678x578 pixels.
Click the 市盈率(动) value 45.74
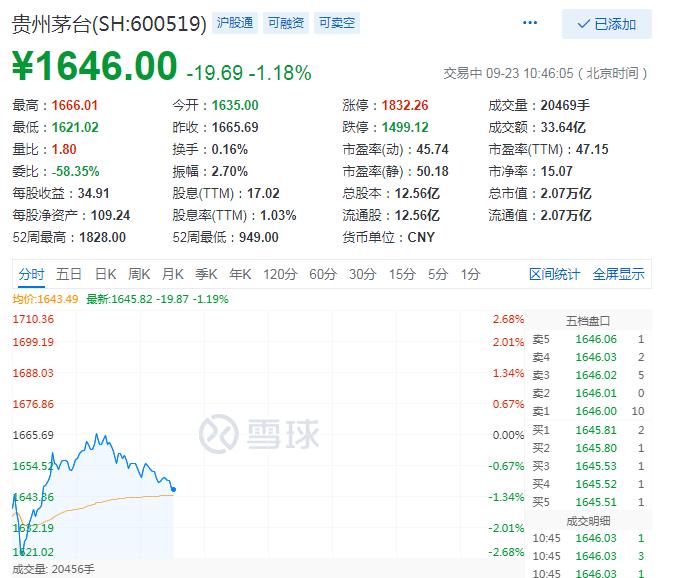432,149
